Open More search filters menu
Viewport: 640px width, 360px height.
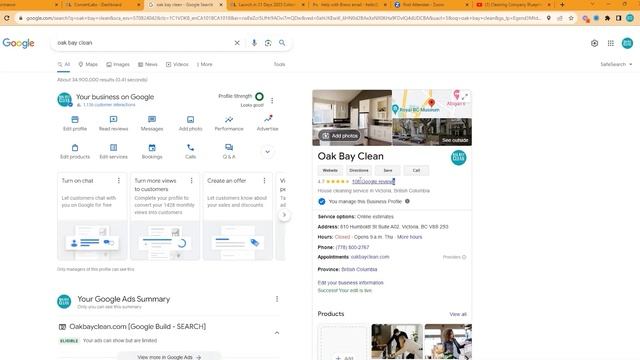point(204,64)
